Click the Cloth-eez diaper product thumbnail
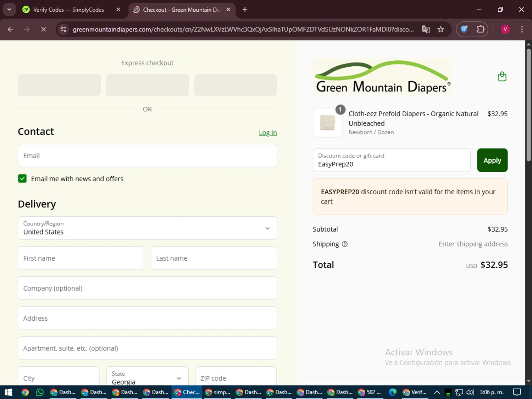Screen dimensions: 532x399 coord(327,123)
